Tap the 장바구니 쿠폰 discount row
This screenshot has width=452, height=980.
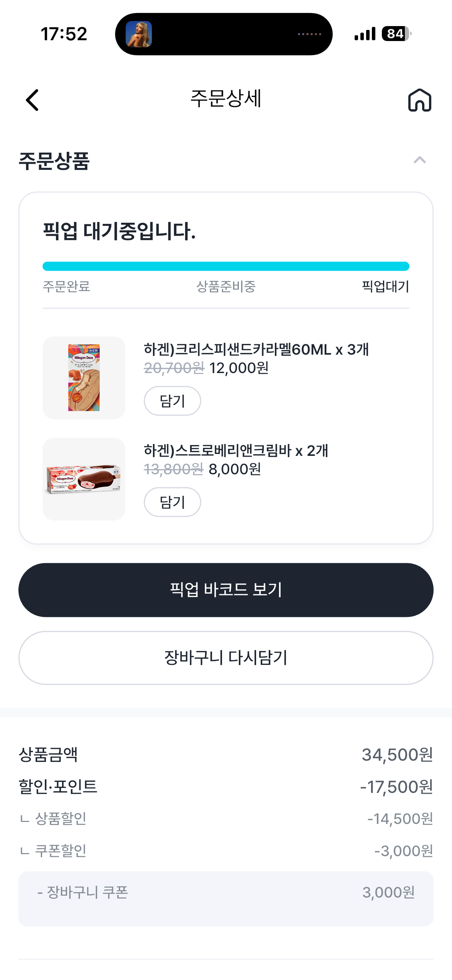226,893
